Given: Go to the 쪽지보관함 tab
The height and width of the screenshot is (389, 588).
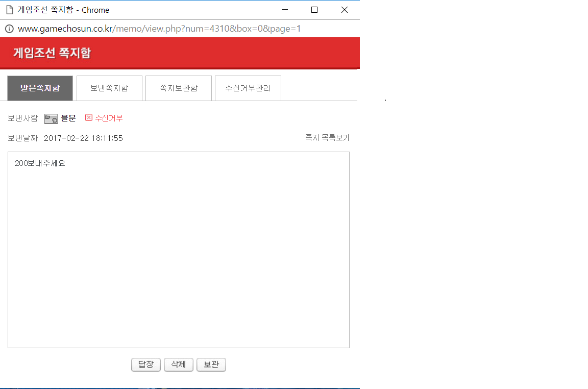Looking at the screenshot, I should [179, 88].
